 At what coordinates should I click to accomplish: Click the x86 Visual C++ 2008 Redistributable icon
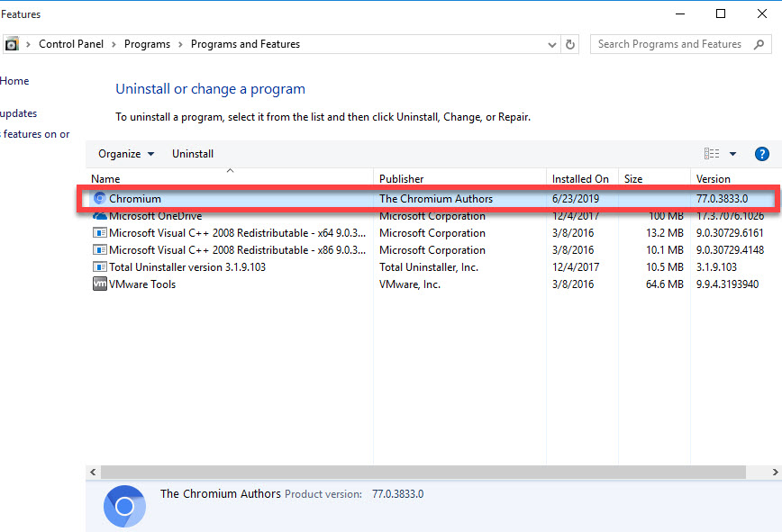click(x=100, y=249)
